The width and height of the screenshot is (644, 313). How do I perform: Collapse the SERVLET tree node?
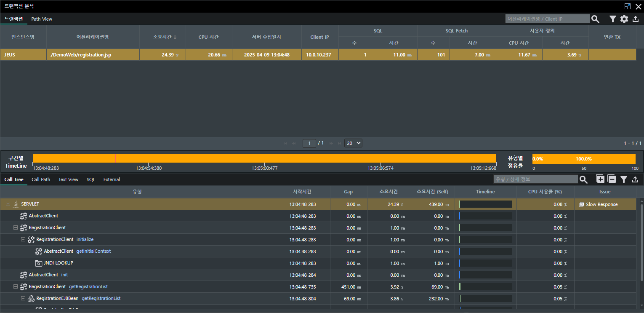tap(8, 204)
